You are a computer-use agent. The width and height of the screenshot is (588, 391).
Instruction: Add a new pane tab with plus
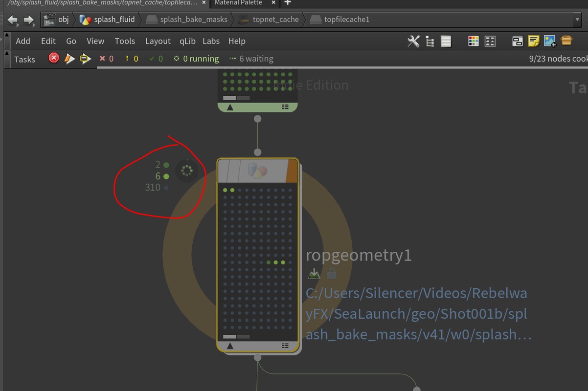click(x=288, y=2)
